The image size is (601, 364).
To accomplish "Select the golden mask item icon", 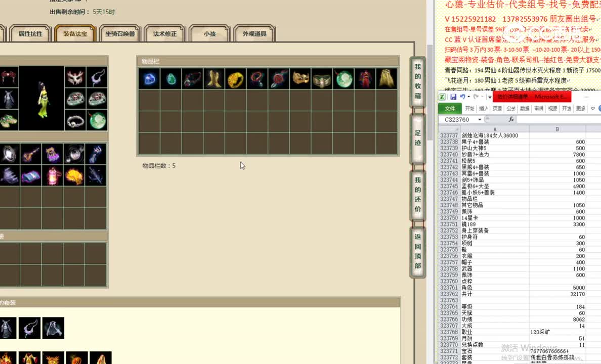I will (x=300, y=80).
